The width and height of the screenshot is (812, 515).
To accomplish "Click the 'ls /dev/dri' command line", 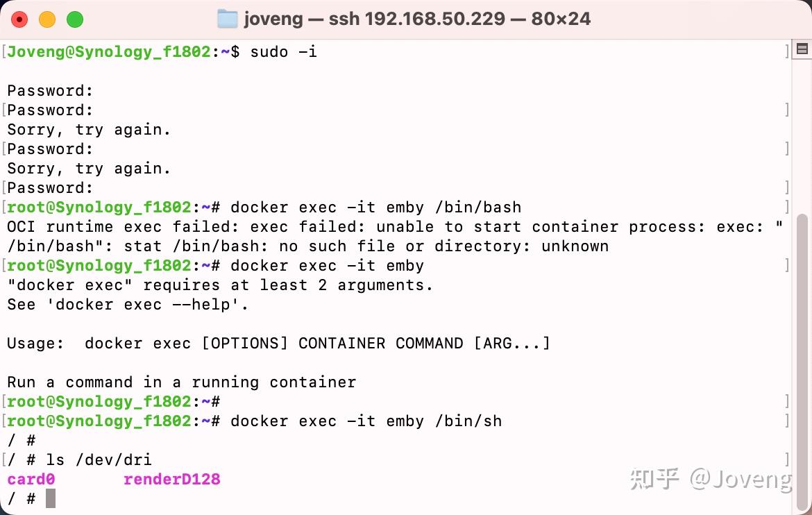I will click(x=99, y=459).
